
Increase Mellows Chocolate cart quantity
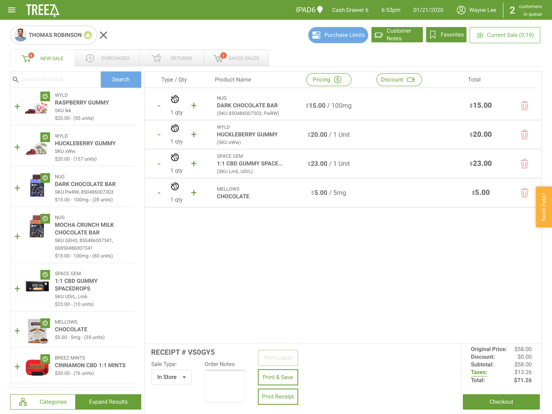194,193
